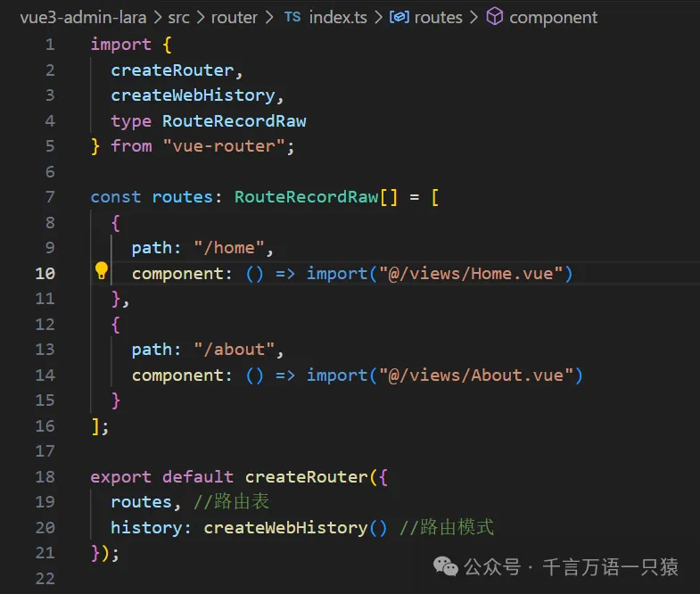The image size is (700, 594).
Task: Click the component cube icon in breadcrumbs
Action: tap(494, 18)
